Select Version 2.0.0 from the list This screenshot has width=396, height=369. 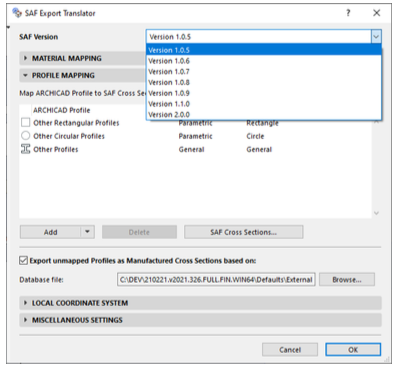coord(264,114)
